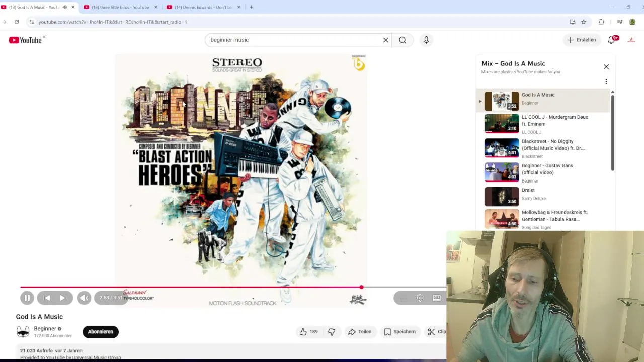Click the Speichern save button
The image size is (644, 362).
point(399,332)
